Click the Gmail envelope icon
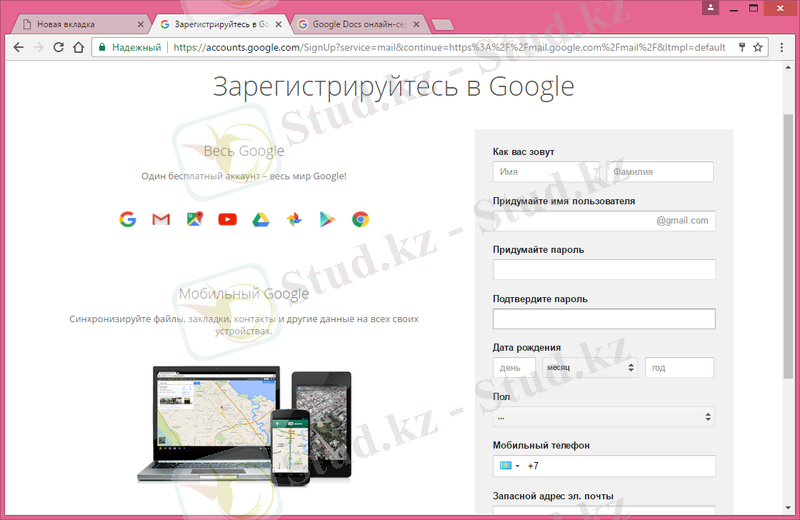 coord(161,219)
